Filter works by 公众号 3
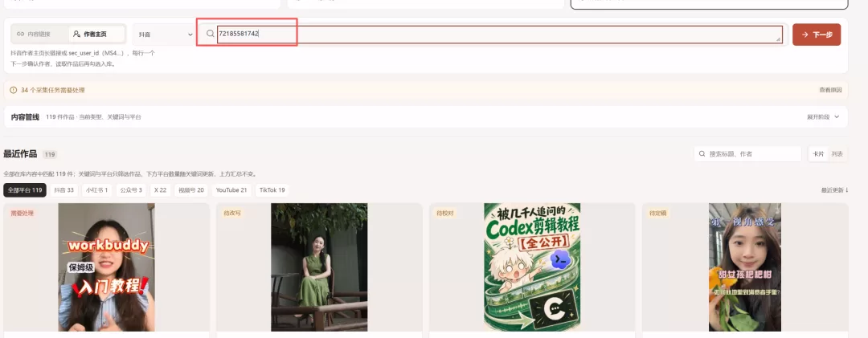868x338 pixels. (x=131, y=189)
